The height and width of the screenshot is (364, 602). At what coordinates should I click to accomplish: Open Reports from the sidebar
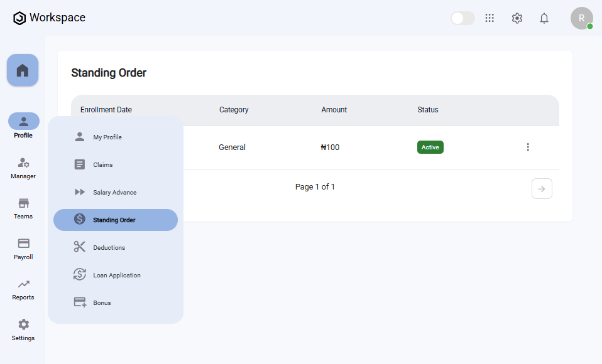point(23,289)
